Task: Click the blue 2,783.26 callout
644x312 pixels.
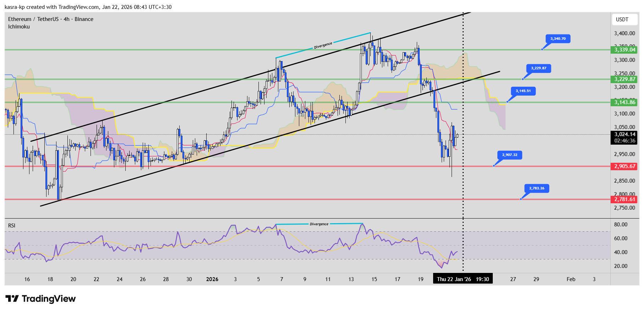Action: click(536, 188)
